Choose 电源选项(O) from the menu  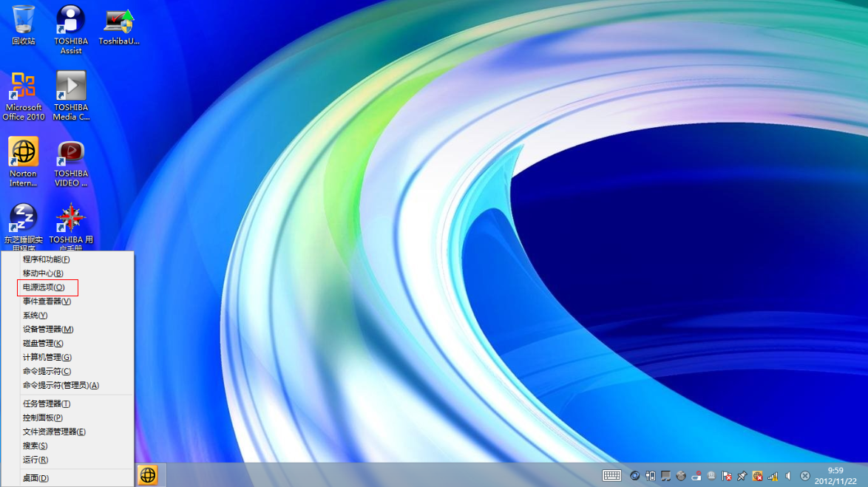[67, 287]
